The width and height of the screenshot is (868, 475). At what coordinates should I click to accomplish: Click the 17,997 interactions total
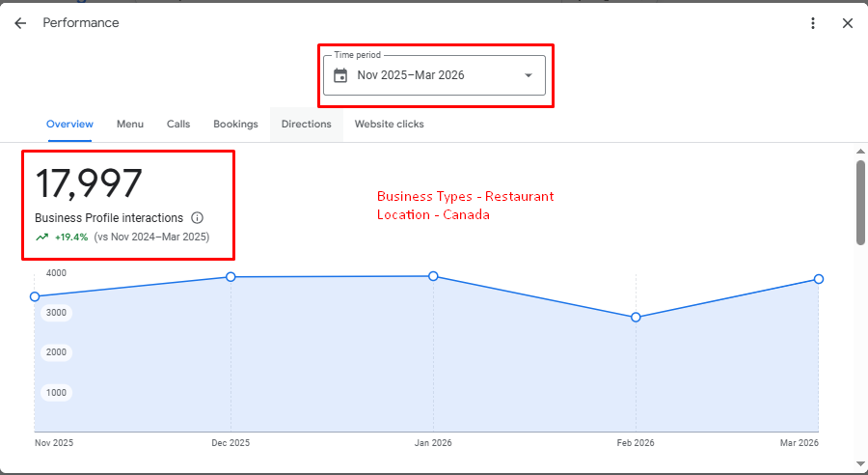89,183
